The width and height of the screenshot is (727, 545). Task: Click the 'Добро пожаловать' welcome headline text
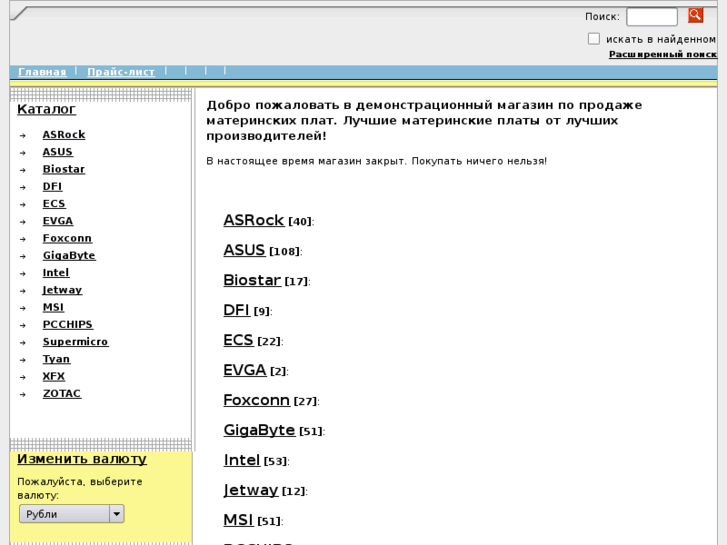tap(424, 120)
